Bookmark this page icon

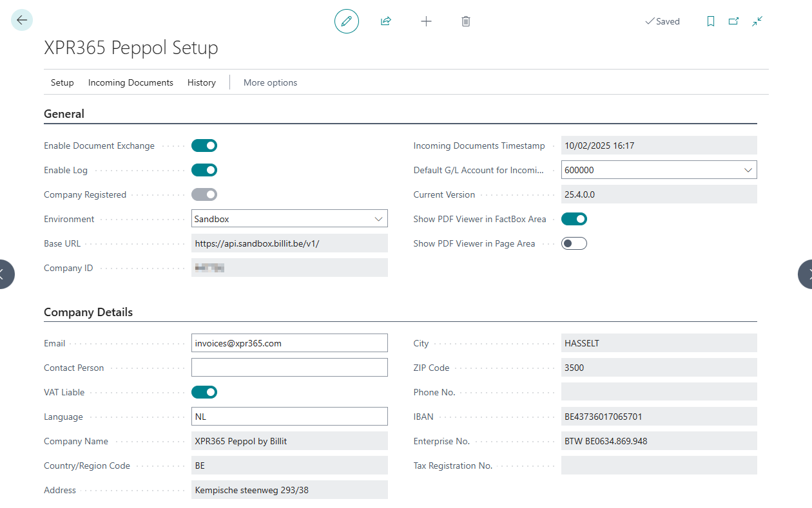711,21
